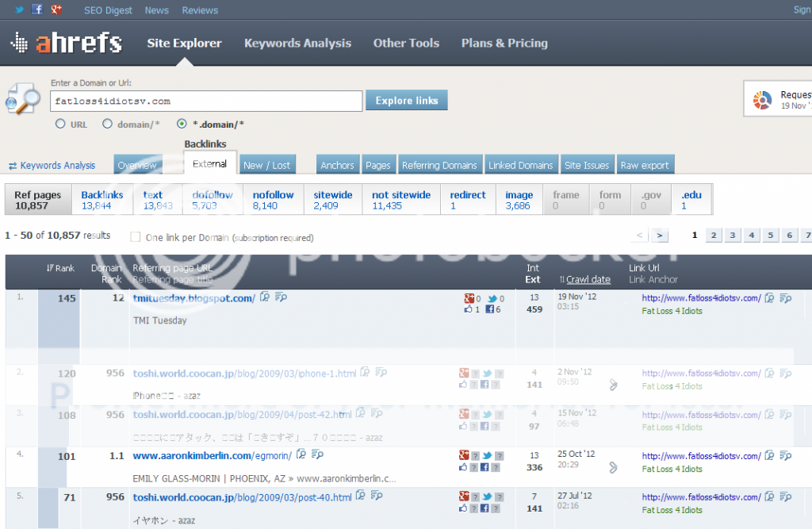Viewport: 812px width, 529px height.
Task: Select the domain/* radio option
Action: pyautogui.click(x=107, y=124)
